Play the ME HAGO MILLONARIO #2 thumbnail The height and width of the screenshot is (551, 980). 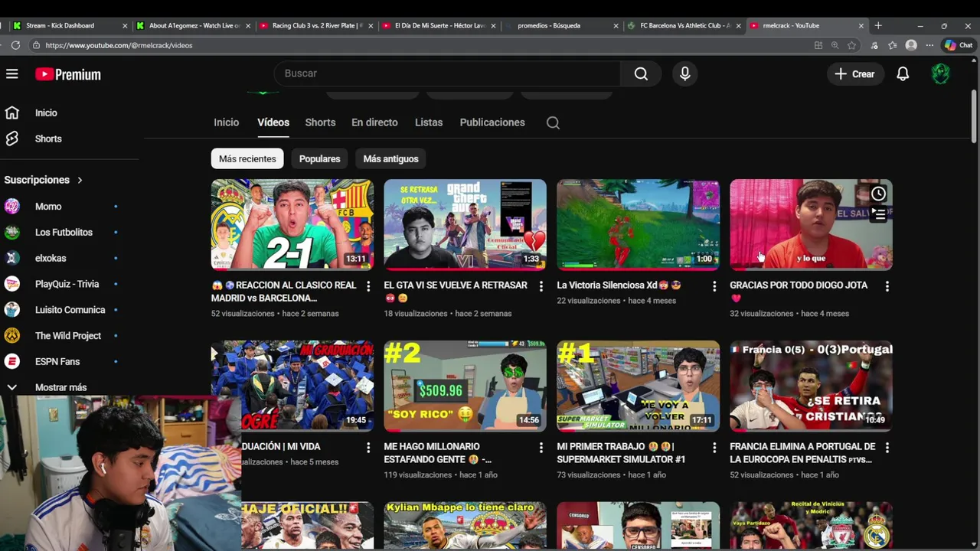[465, 386]
